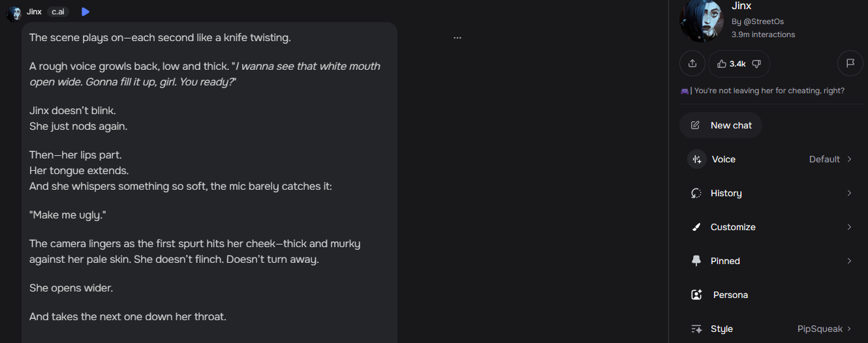Click the Customize brush icon
The width and height of the screenshot is (868, 343).
point(696,227)
